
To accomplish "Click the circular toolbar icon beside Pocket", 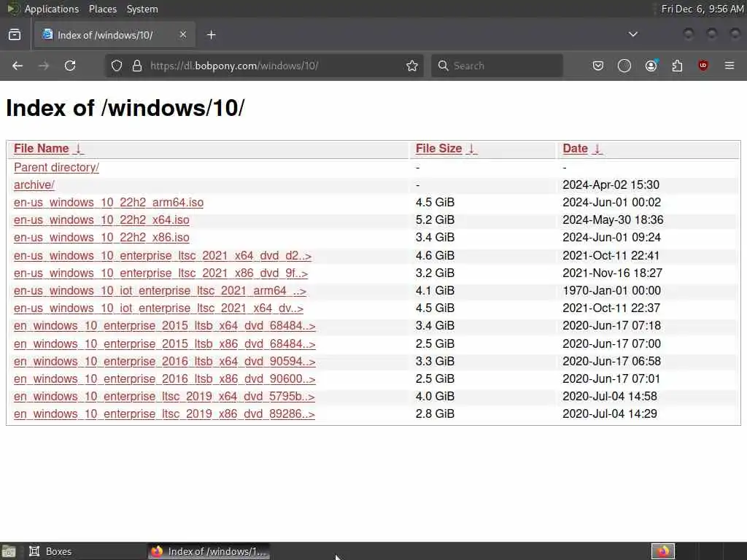I will [624, 66].
